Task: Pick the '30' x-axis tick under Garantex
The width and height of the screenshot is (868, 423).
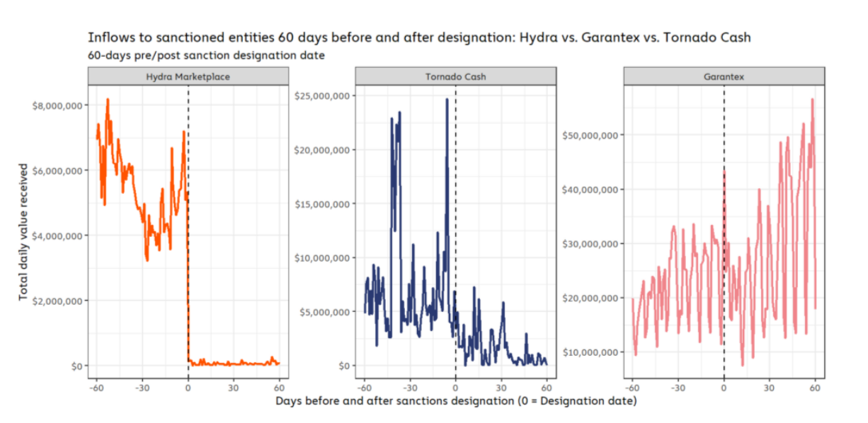Action: click(770, 388)
